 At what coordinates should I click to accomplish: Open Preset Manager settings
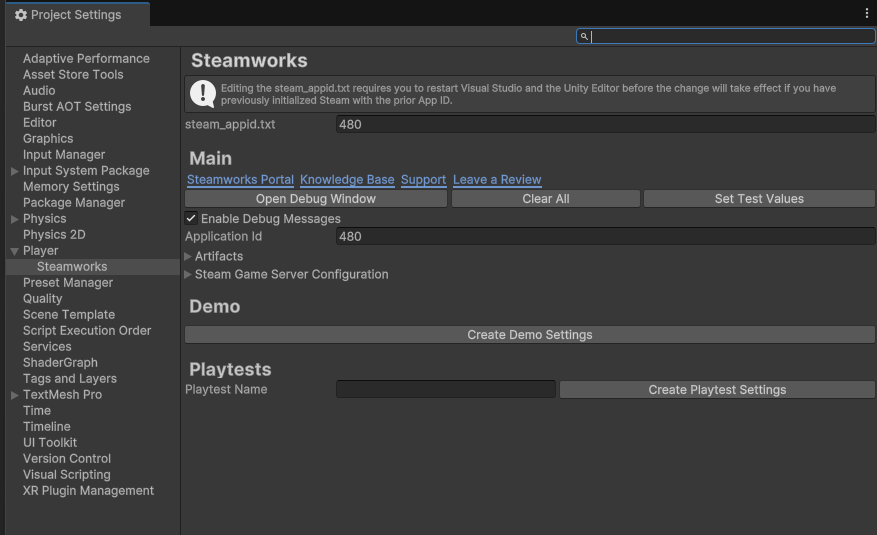(x=68, y=283)
